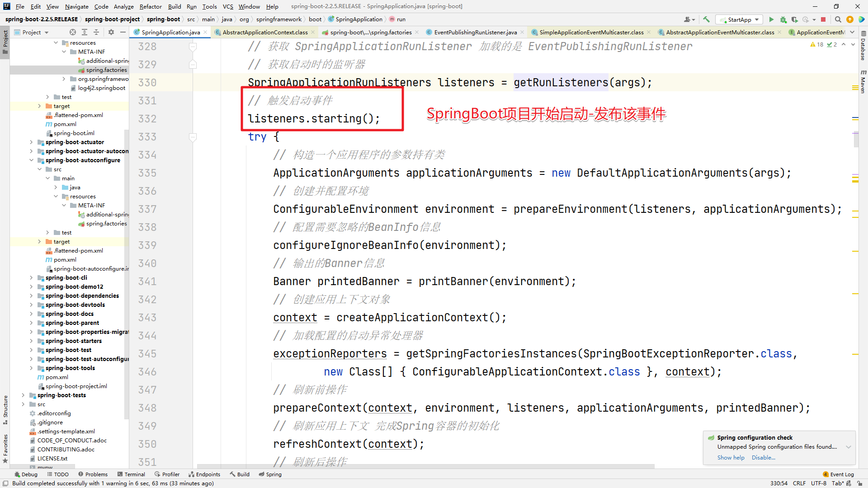The width and height of the screenshot is (868, 488).
Task: Open the Database side panel
Action: point(863,46)
